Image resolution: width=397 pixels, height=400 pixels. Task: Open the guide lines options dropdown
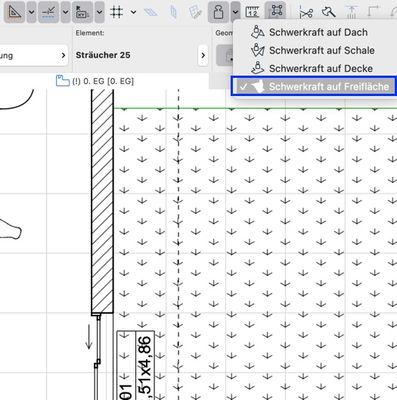(x=31, y=12)
